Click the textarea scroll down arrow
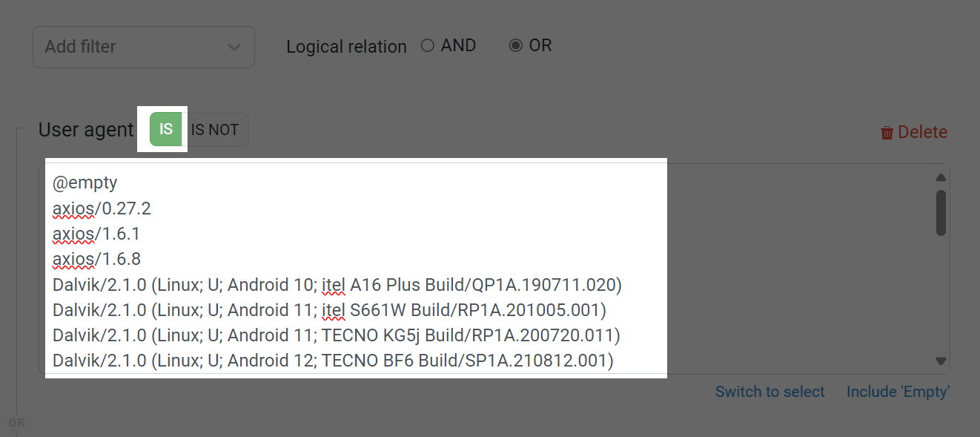Image resolution: width=980 pixels, height=437 pixels. (941, 361)
